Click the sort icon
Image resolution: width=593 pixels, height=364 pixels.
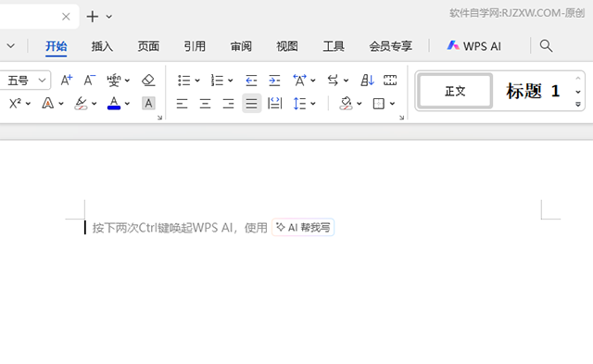point(367,81)
